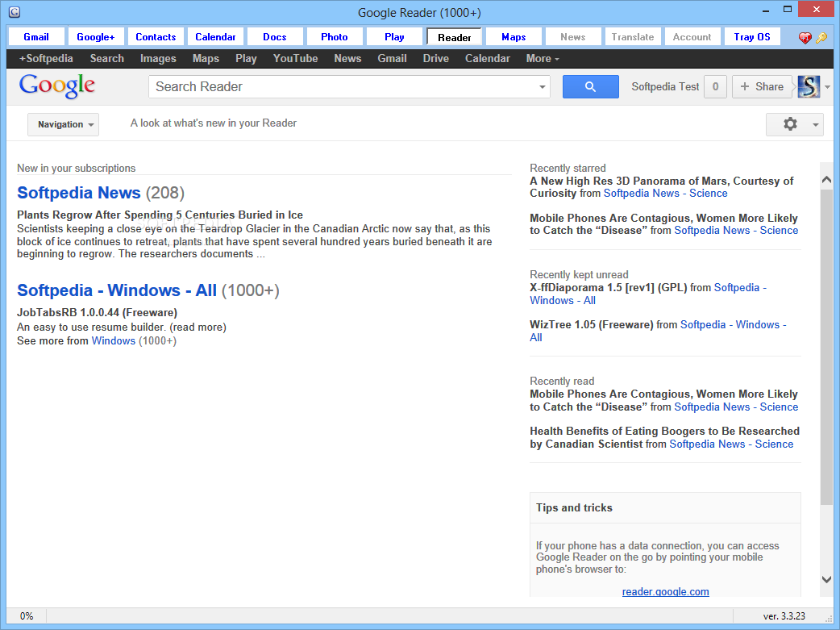Open the JobTabsRB 1.0.0.44 (Freeware) item

pos(97,313)
